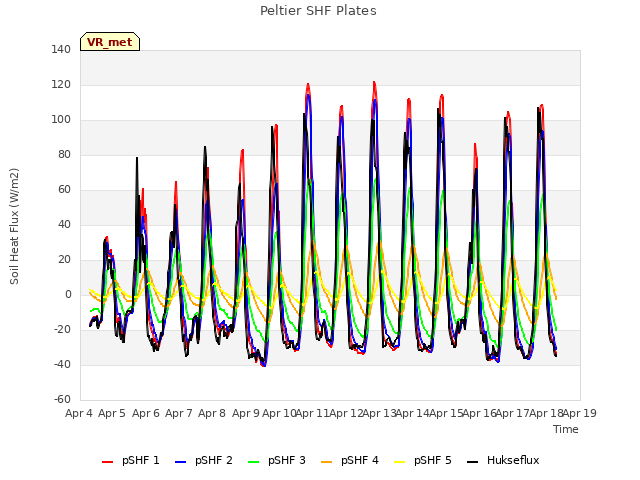Click the Apr 19 x-axis tick label
Screen dimensions: 640x480
[580, 413]
